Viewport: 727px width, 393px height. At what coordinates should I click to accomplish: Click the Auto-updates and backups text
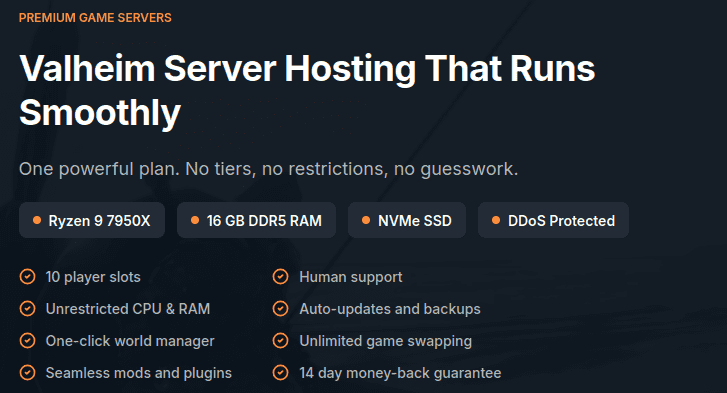390,309
